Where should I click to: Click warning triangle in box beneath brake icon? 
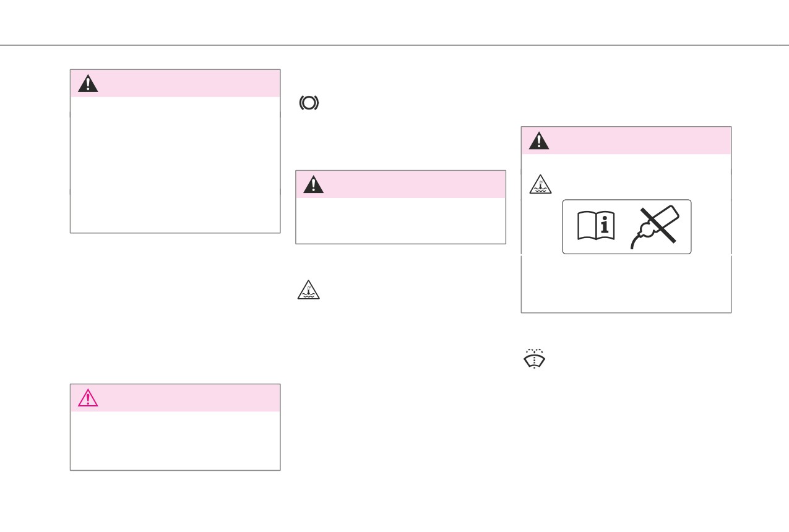(313, 184)
